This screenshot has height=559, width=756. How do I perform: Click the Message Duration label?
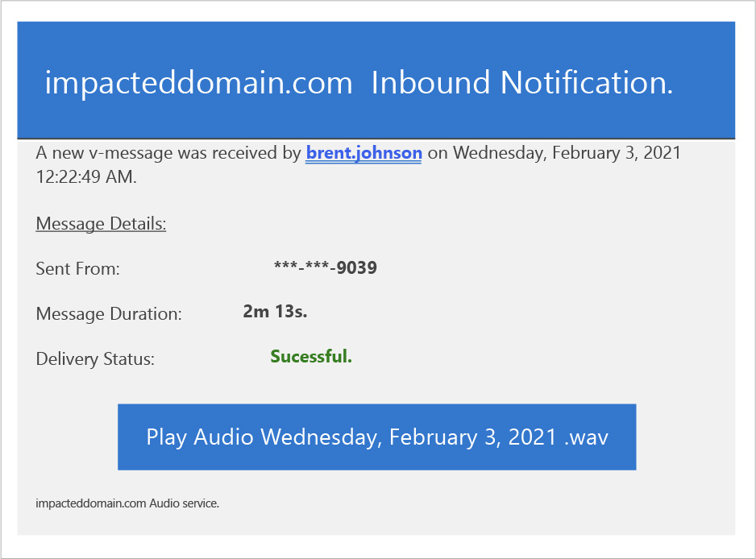click(x=109, y=314)
